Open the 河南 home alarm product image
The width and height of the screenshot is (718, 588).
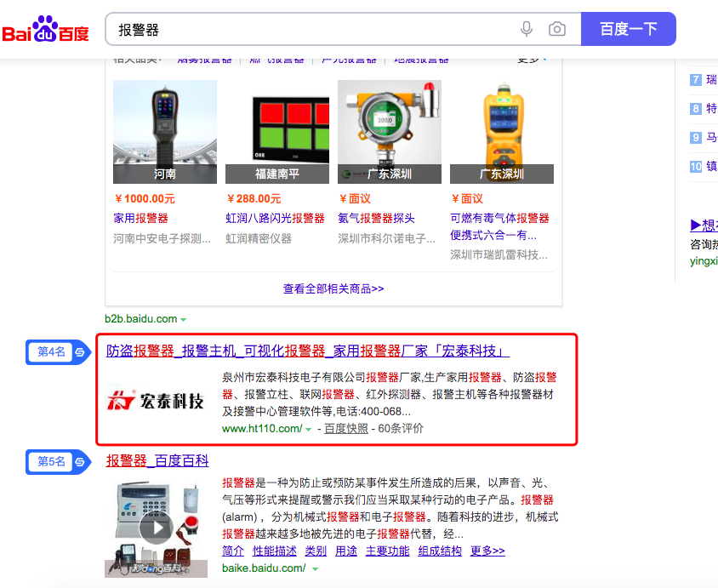point(165,132)
